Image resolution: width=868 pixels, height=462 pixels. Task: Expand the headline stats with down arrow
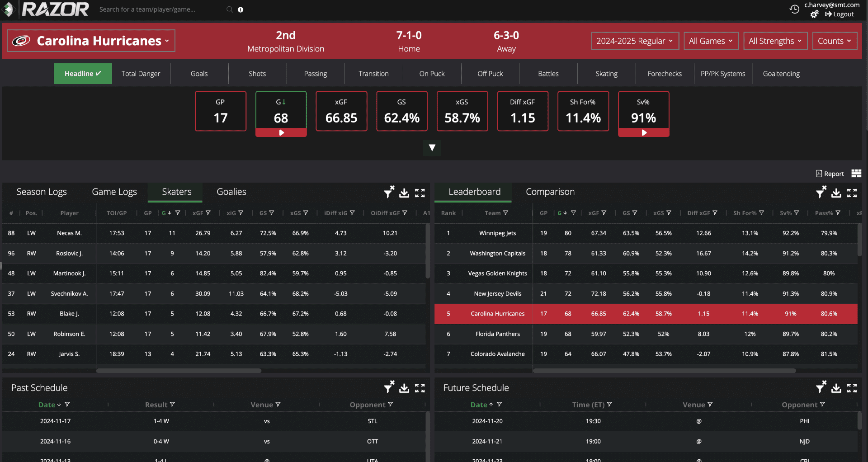[432, 148]
